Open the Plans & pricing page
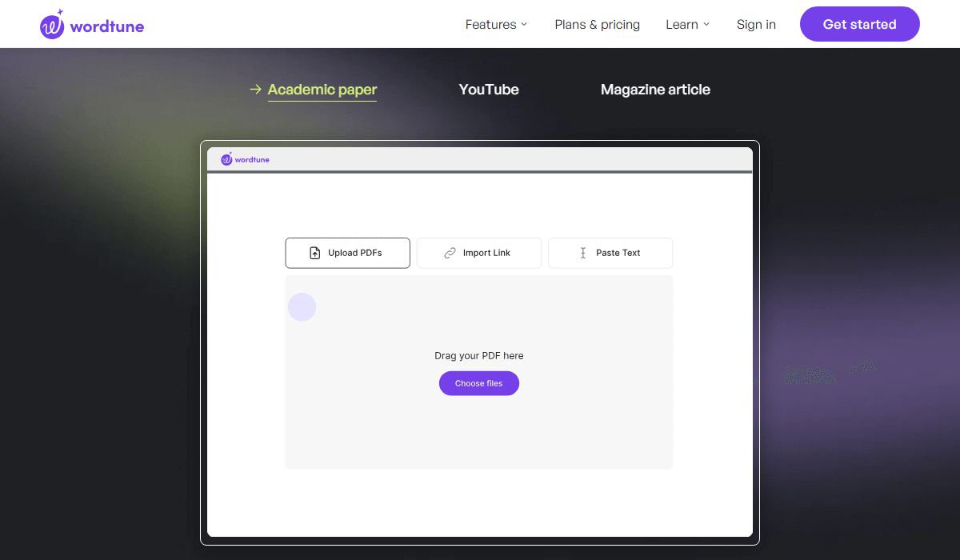960x560 pixels. click(x=597, y=25)
